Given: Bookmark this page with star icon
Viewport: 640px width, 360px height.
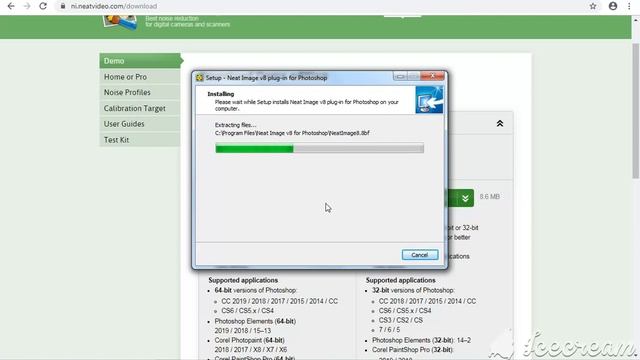Looking at the screenshot, I should 593,6.
